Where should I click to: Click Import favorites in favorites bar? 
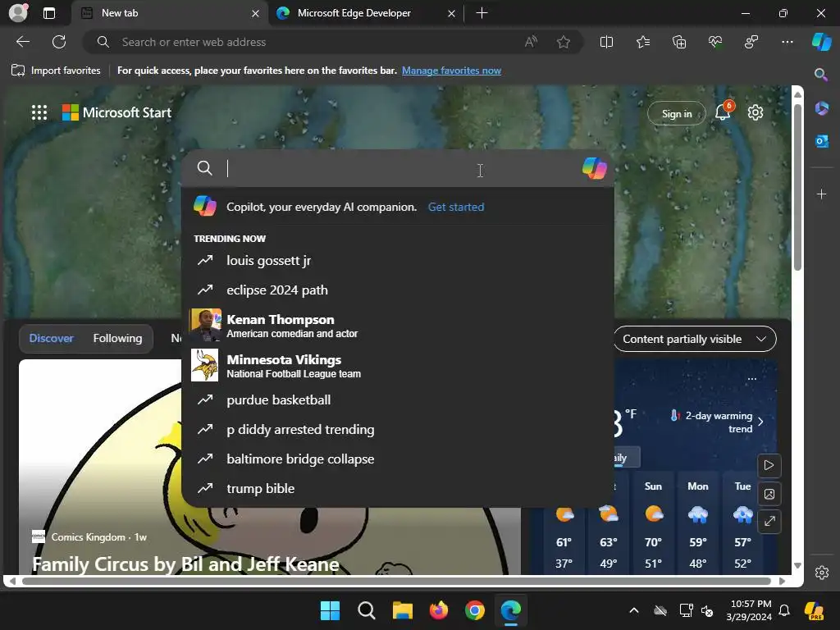[x=56, y=71]
